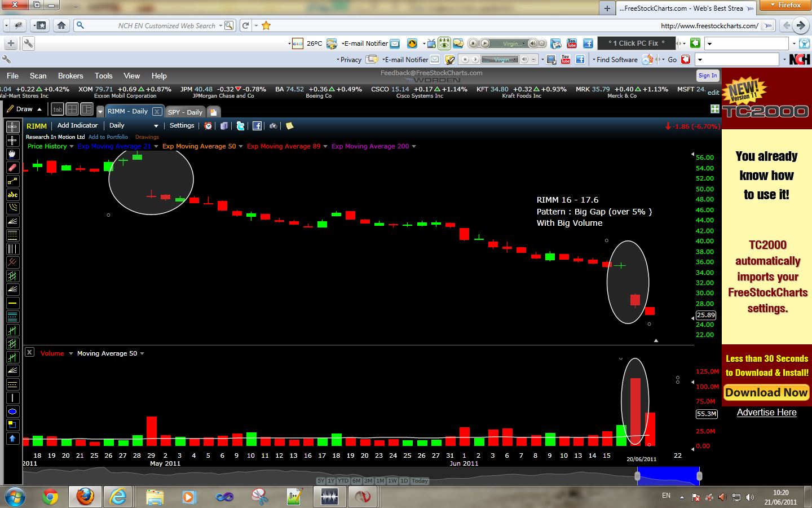The width and height of the screenshot is (812, 508).
Task: Click the four-pane grid layout icon
Action: pyautogui.click(x=72, y=110)
